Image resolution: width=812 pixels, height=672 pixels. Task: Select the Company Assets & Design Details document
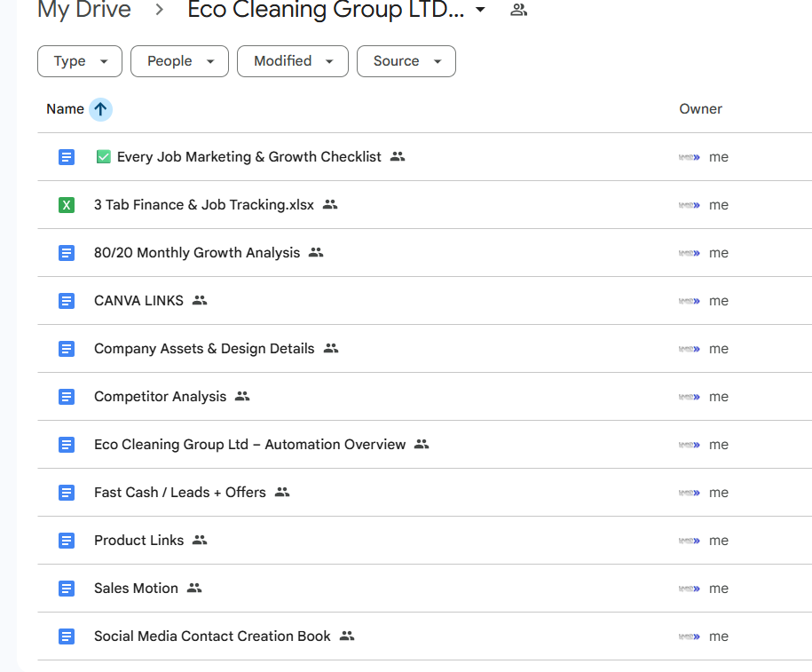tap(204, 349)
